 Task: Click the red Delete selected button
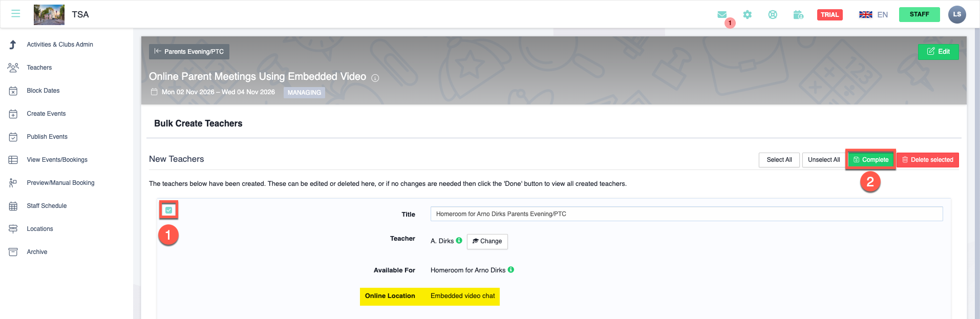click(927, 160)
